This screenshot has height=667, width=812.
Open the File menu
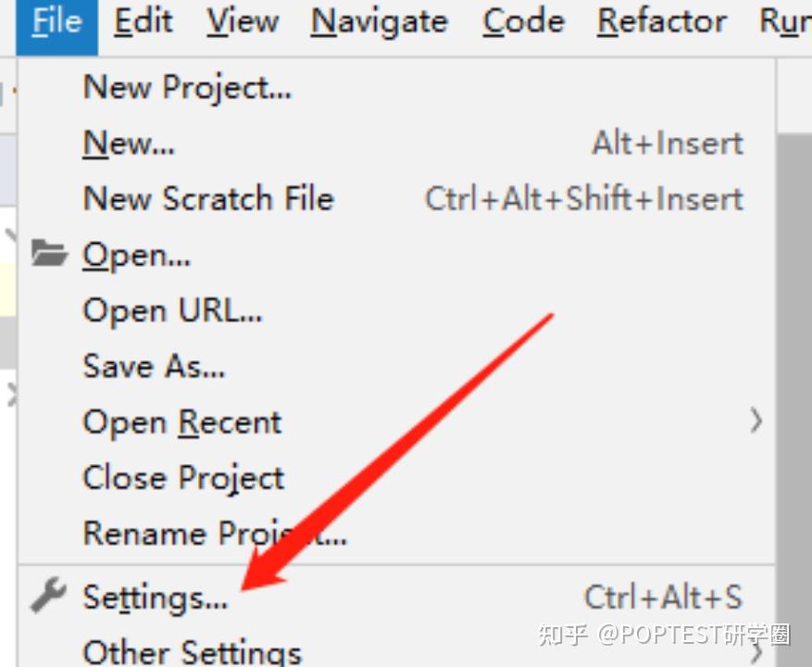(x=56, y=21)
